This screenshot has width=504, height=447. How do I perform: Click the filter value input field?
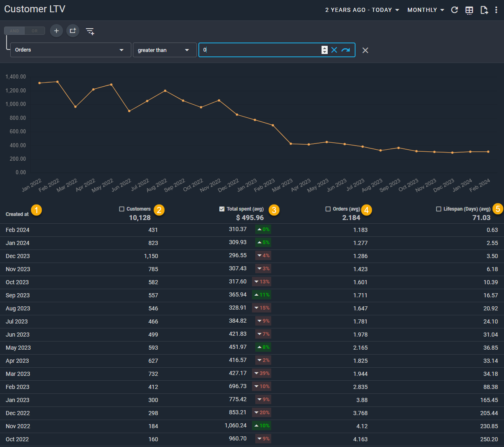(x=262, y=49)
